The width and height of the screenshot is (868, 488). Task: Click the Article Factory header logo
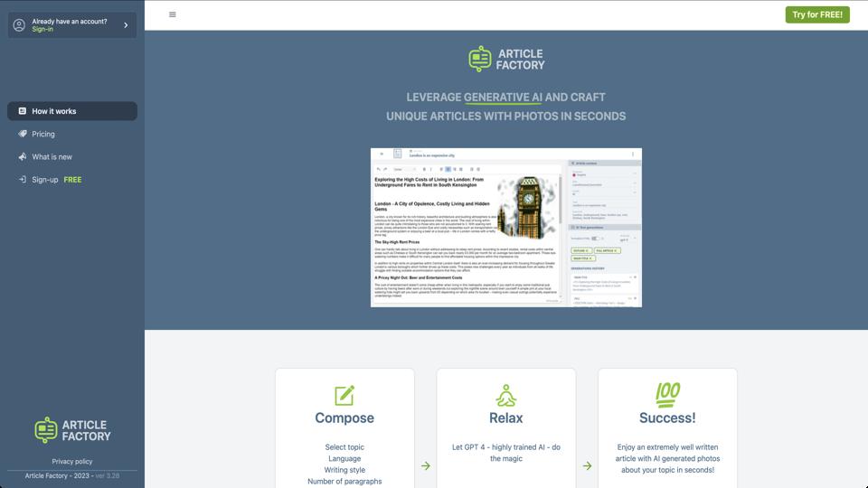click(506, 59)
